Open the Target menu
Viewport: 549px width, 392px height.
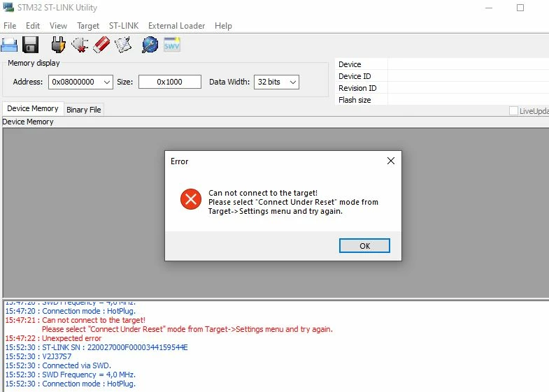[x=88, y=26]
